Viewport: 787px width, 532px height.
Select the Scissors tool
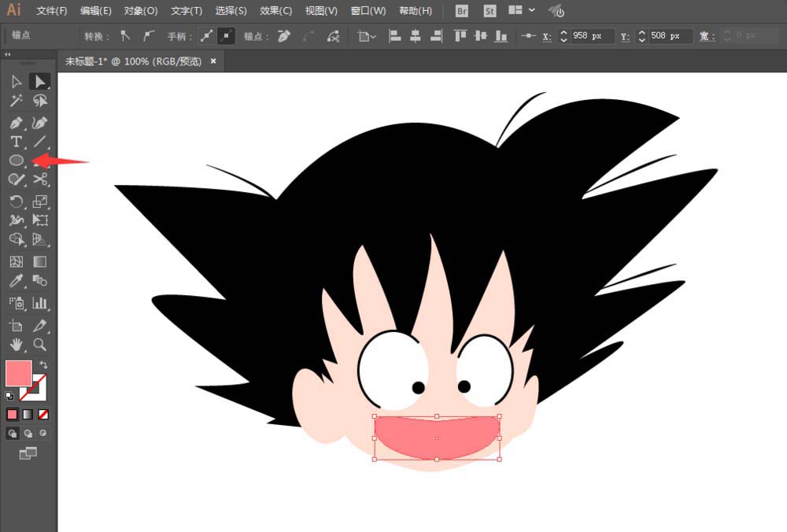(x=39, y=179)
